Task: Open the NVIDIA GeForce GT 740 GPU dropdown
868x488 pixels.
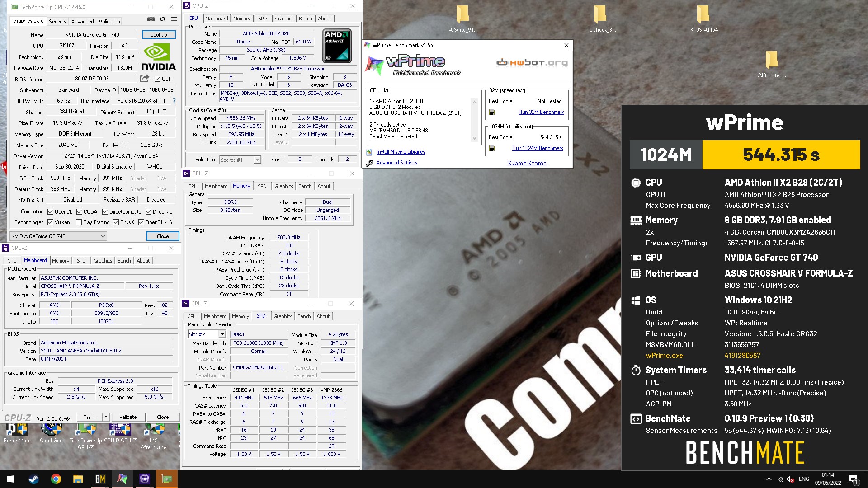Action: pos(58,236)
